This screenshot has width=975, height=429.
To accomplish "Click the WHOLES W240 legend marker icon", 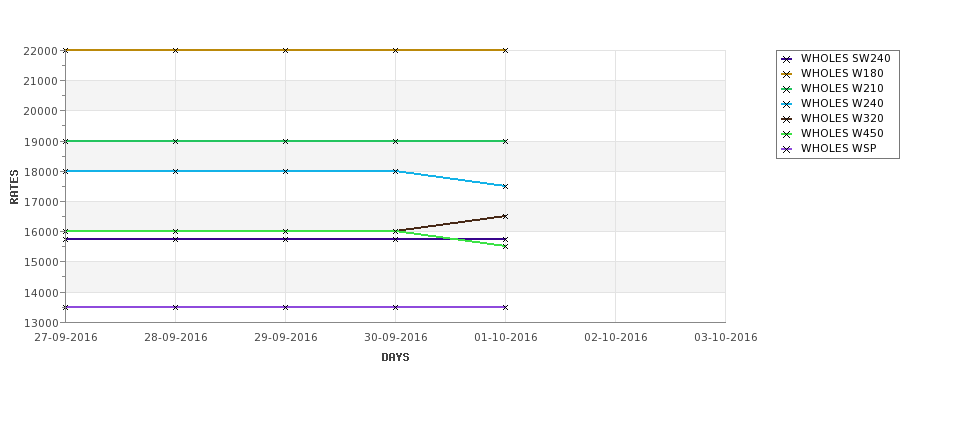I will click(786, 104).
